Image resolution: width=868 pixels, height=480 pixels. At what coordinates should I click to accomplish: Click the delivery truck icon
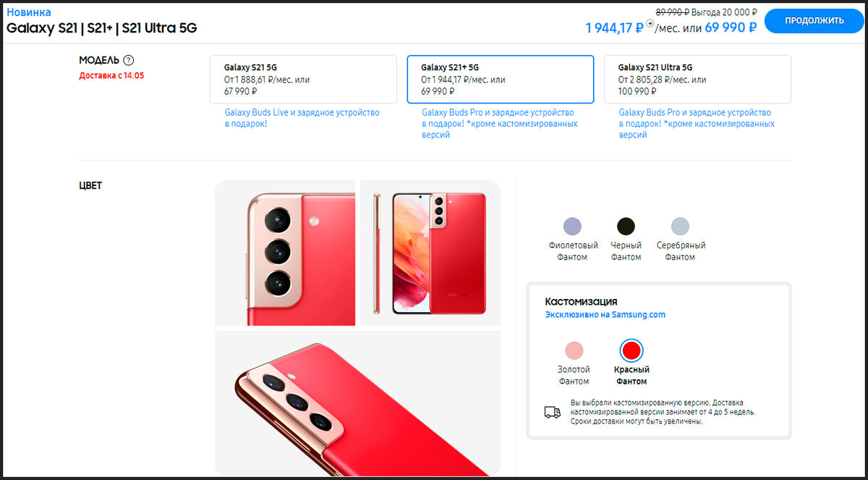(x=553, y=412)
